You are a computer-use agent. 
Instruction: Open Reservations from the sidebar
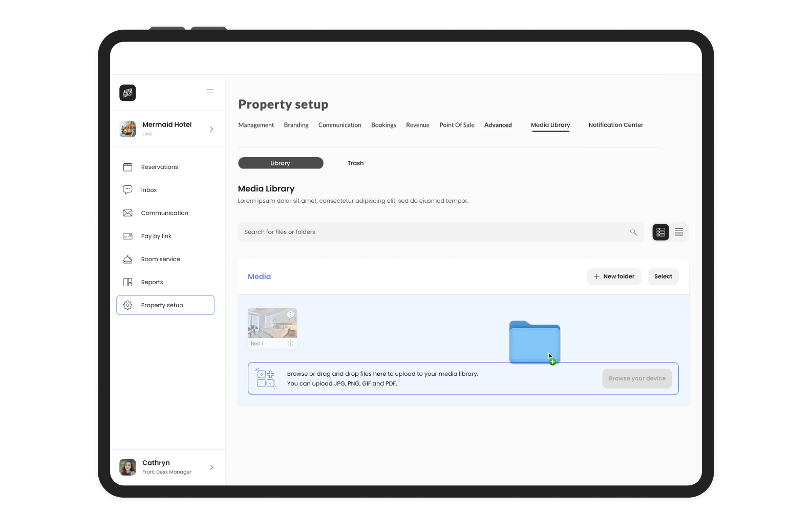tap(159, 167)
